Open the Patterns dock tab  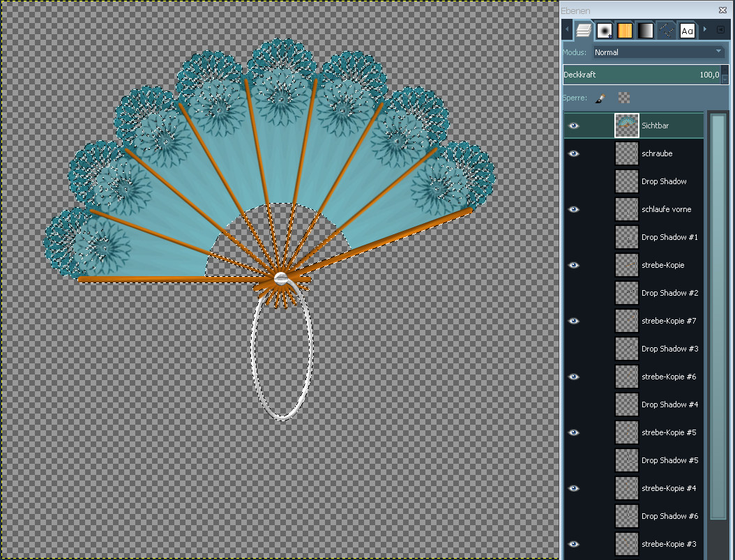pyautogui.click(x=625, y=30)
